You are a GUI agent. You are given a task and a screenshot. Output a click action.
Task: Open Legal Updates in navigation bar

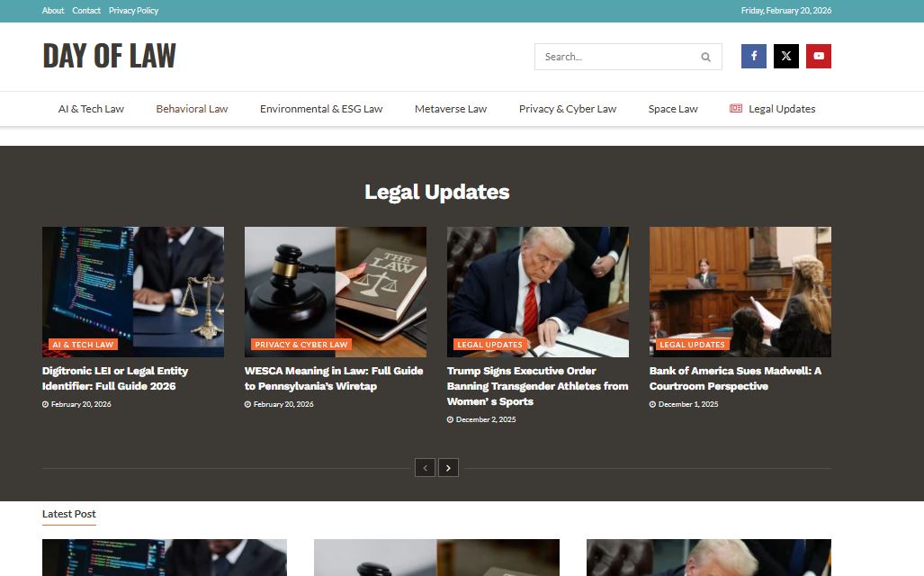[781, 109]
